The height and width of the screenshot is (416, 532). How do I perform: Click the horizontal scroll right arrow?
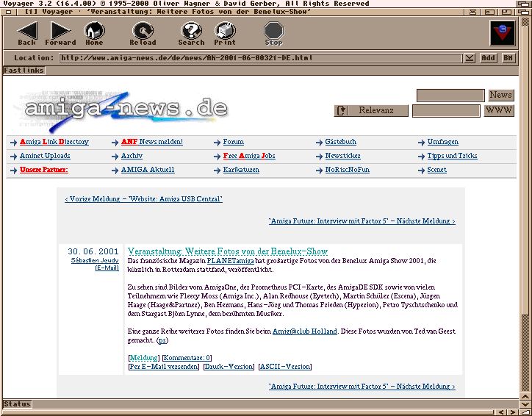(513, 412)
